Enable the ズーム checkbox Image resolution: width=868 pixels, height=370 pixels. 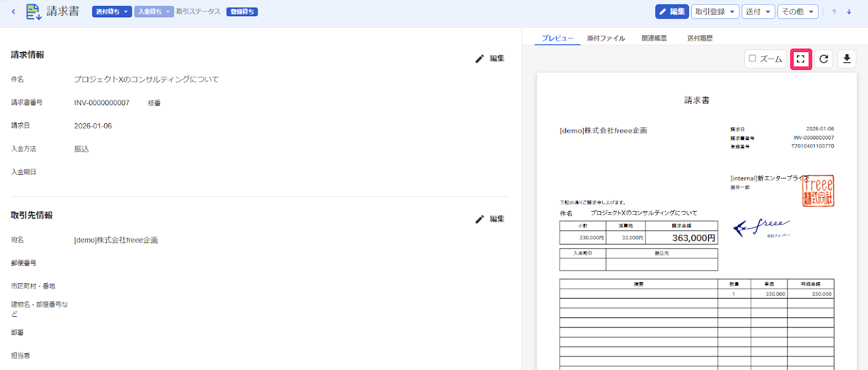coord(752,58)
